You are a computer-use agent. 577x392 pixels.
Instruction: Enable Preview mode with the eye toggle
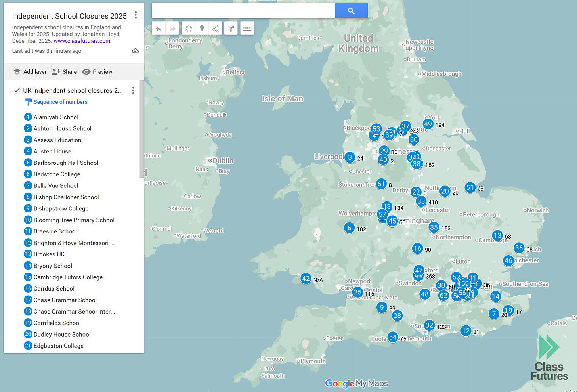click(97, 71)
